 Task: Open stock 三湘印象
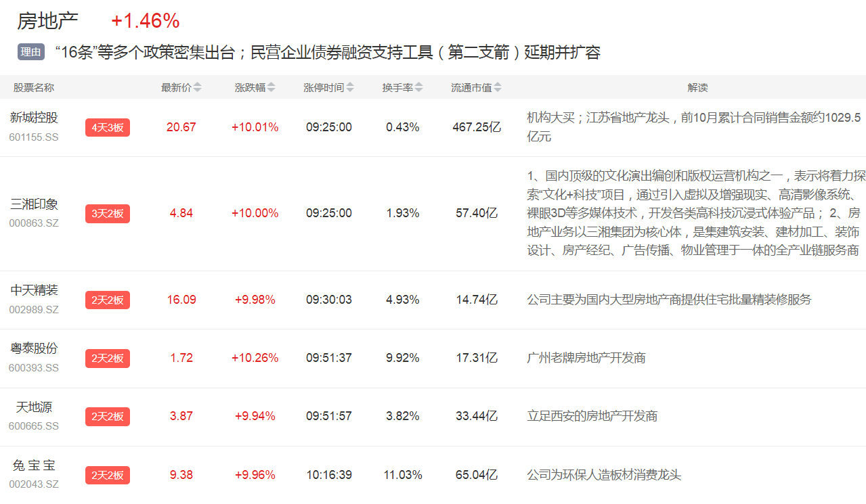(34, 204)
